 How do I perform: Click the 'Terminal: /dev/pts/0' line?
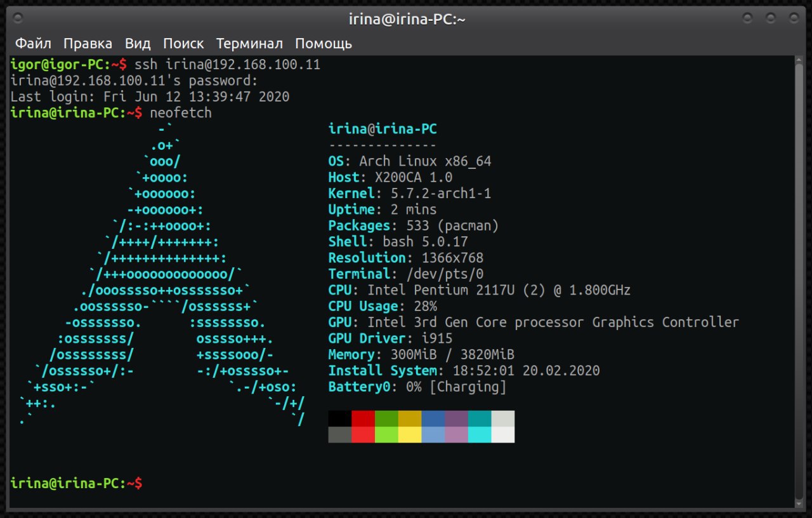(x=406, y=274)
